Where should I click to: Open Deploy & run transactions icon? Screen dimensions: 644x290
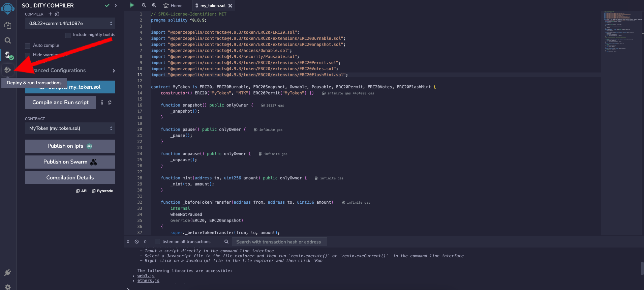pyautogui.click(x=7, y=70)
